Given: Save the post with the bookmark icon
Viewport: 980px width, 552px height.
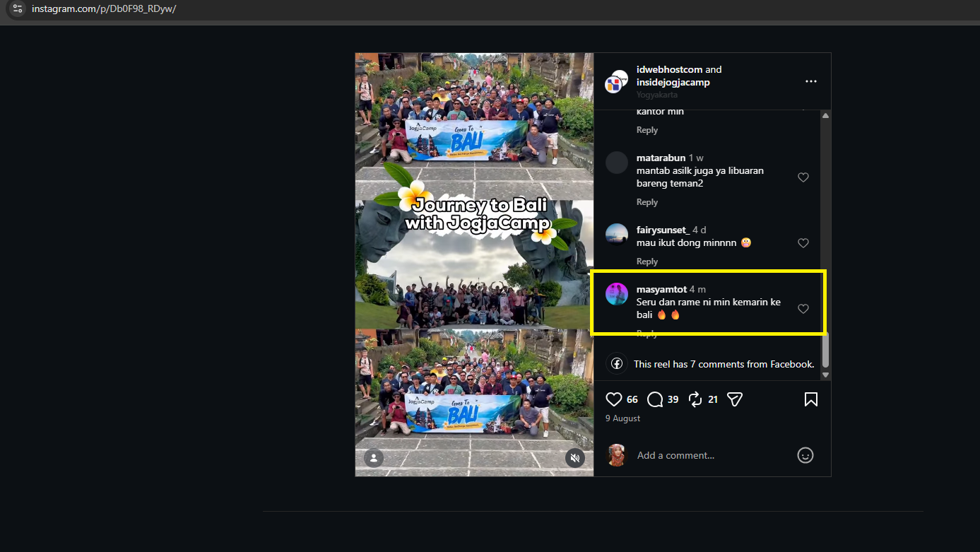Looking at the screenshot, I should tap(811, 399).
